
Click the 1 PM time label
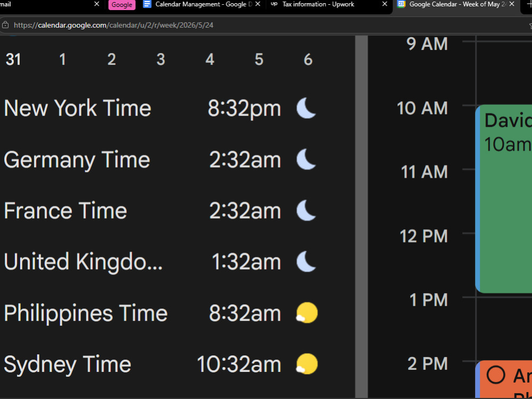coord(428,300)
